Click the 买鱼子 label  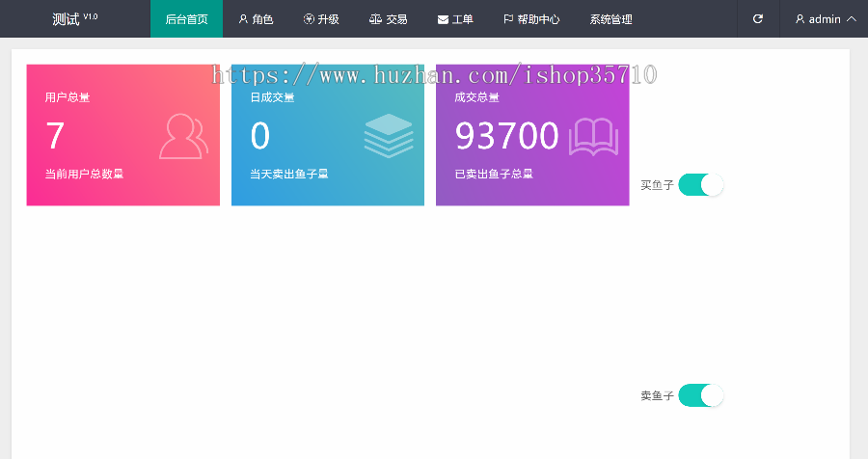[657, 185]
